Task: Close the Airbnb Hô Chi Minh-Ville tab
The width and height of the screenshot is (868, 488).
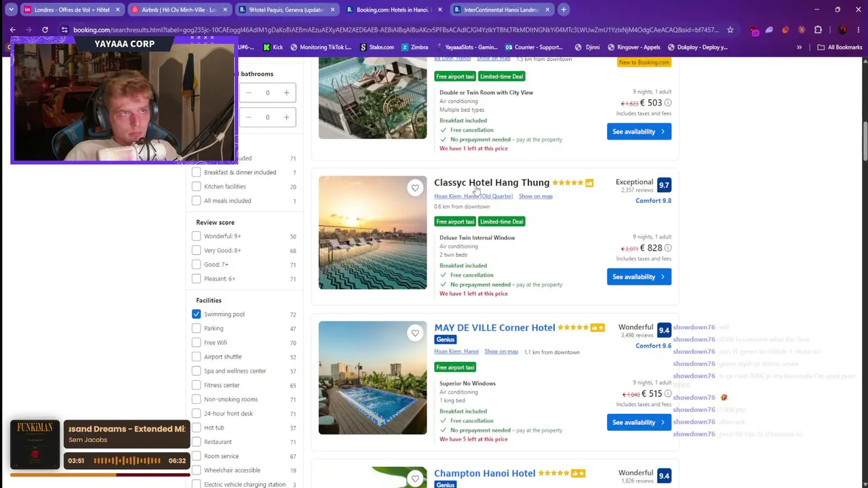Action: coord(224,9)
